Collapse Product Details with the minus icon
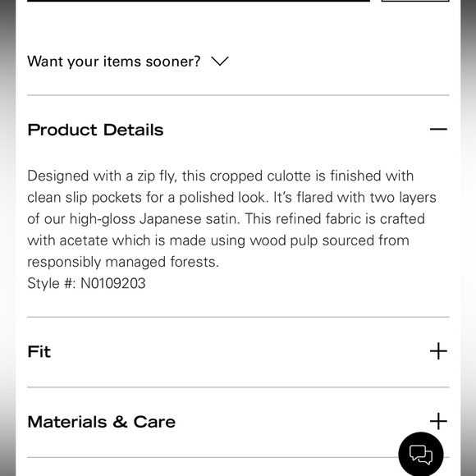476x476 pixels. [x=438, y=130]
